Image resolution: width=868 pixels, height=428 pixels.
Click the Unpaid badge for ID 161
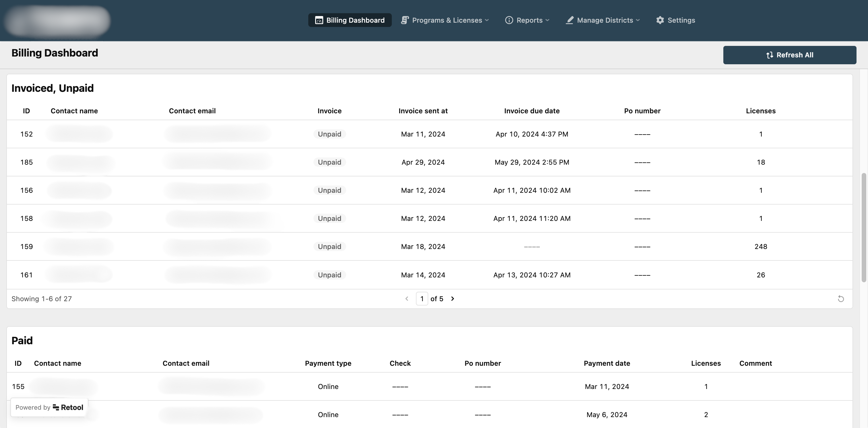(x=330, y=275)
